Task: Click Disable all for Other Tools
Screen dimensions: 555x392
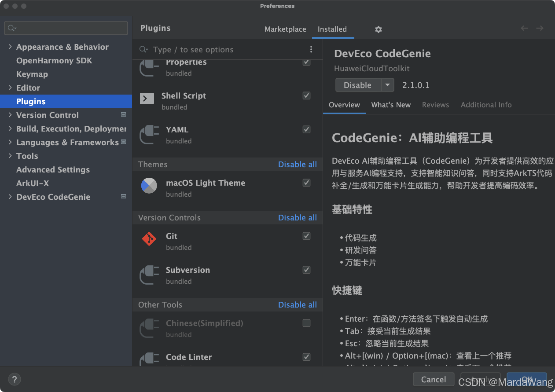Action: click(298, 304)
